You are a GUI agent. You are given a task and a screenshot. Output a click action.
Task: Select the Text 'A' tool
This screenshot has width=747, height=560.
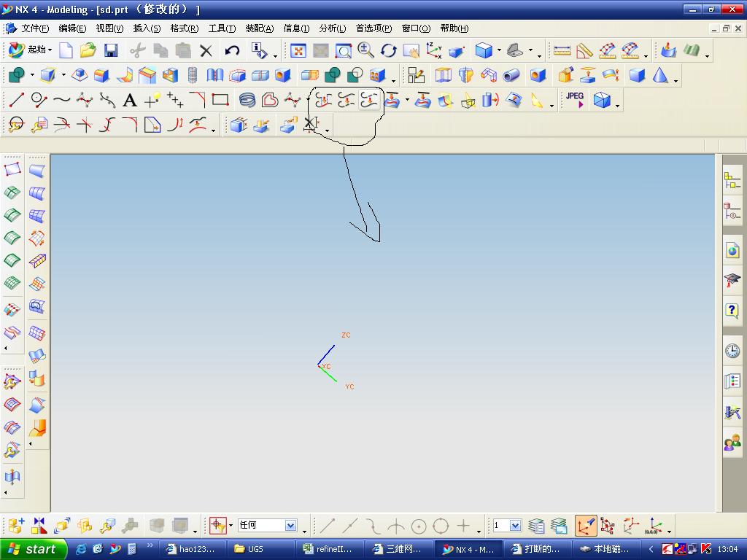click(130, 100)
